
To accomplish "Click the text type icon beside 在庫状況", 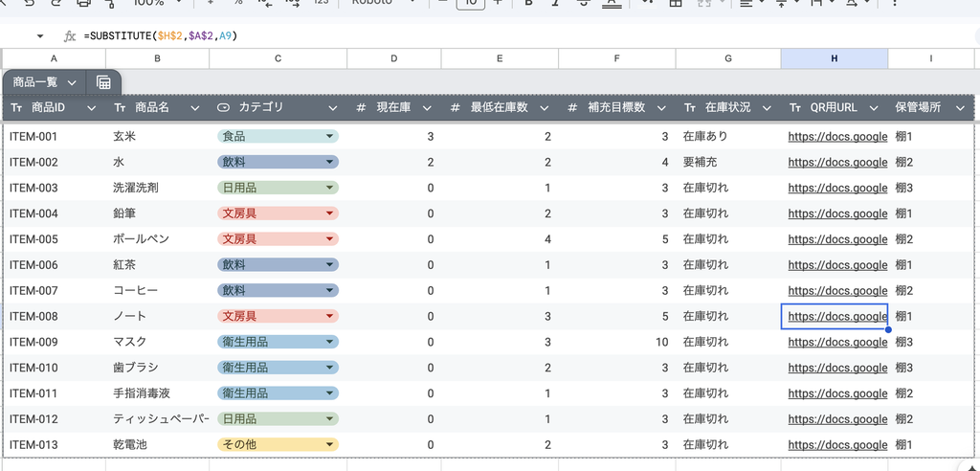I will click(689, 107).
